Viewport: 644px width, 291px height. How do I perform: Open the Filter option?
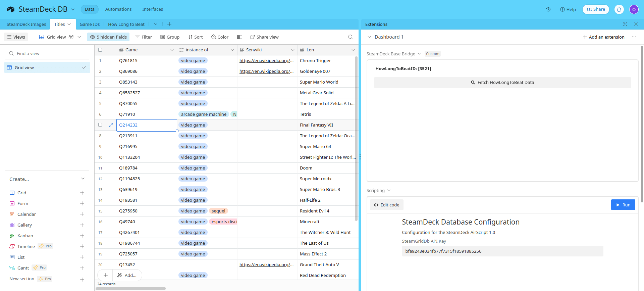click(144, 37)
